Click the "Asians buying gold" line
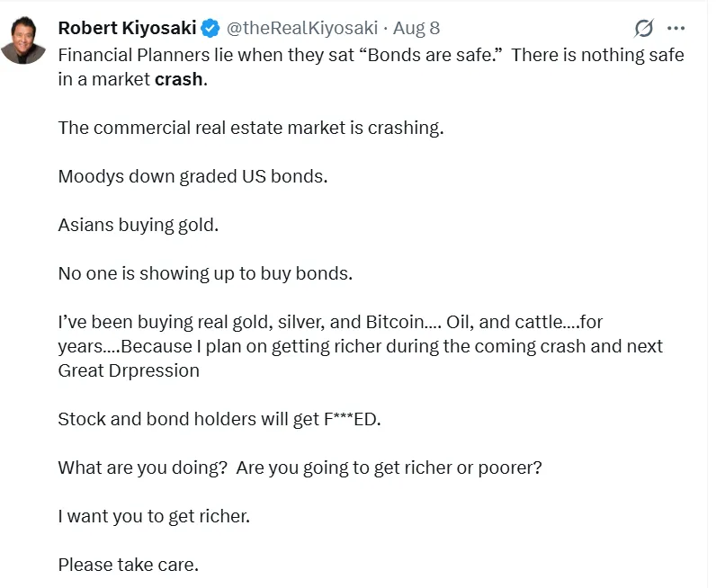The width and height of the screenshot is (716, 588). [138, 225]
